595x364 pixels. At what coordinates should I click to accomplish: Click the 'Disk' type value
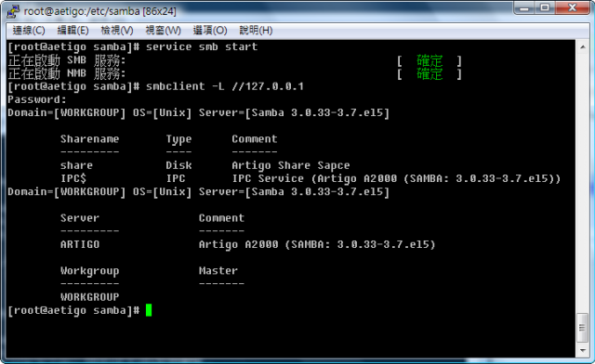pos(178,165)
